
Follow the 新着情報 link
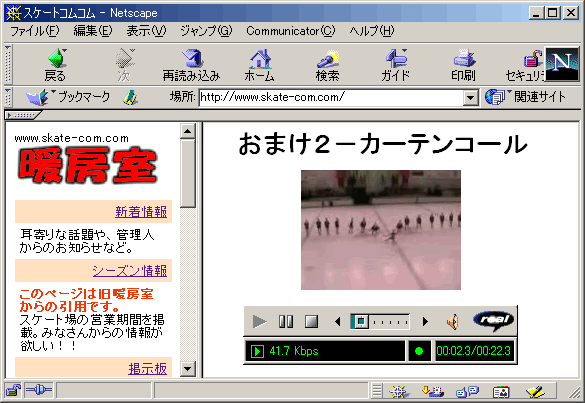point(141,212)
